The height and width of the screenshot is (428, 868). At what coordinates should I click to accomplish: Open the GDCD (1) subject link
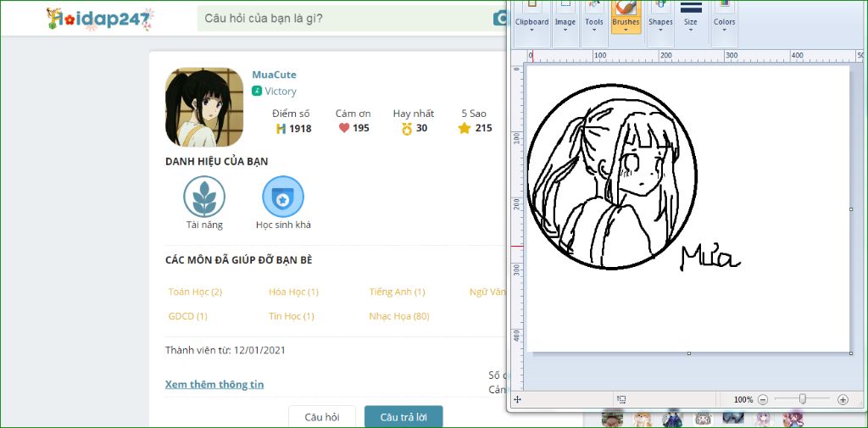pos(187,316)
